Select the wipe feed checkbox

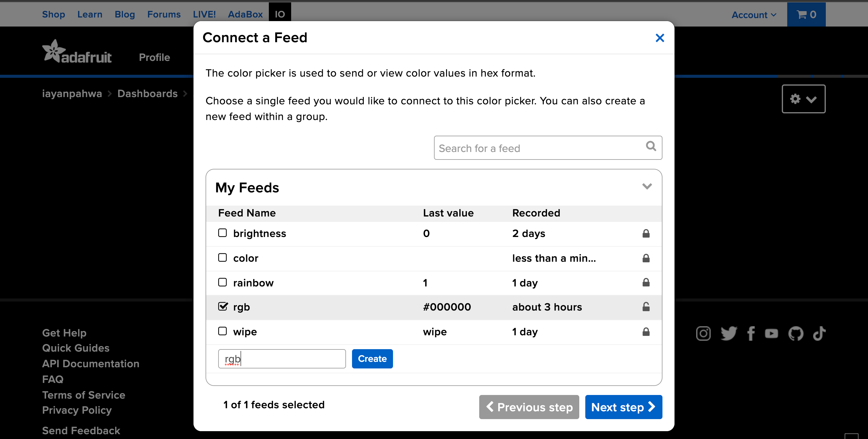tap(222, 331)
